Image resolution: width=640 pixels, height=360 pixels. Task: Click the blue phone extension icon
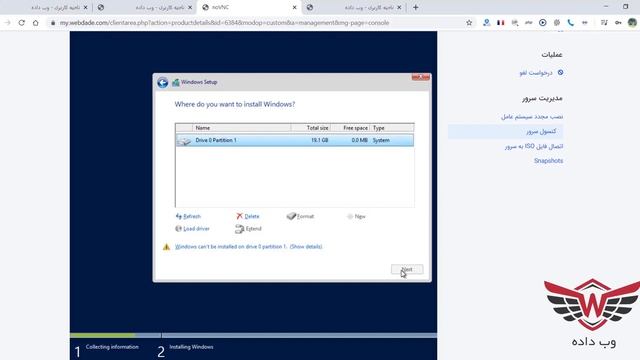(571, 23)
